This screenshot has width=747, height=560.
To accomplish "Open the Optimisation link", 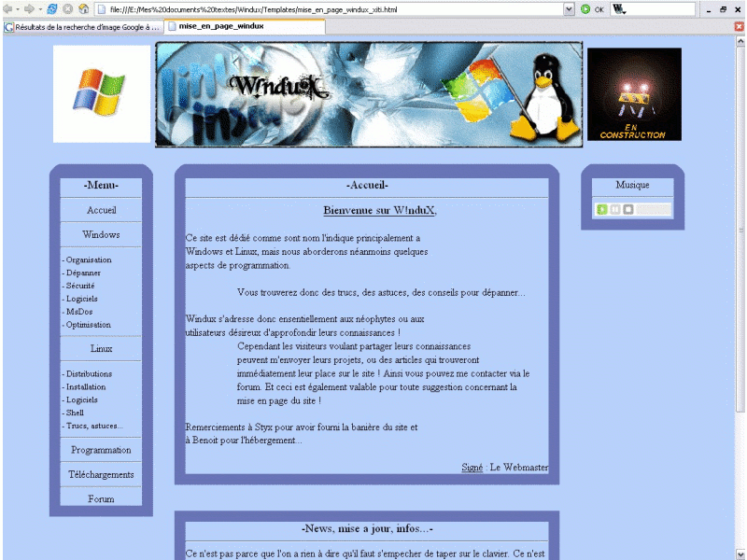I will pyautogui.click(x=87, y=324).
